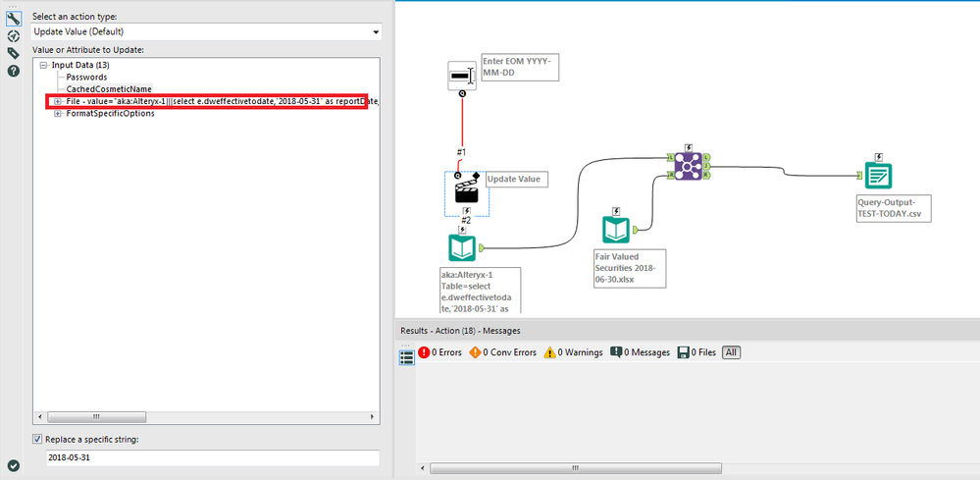Screen dimensions: 980x480
Task: Click the Query-Output-TEST-TODAY.csv label
Action: click(895, 208)
